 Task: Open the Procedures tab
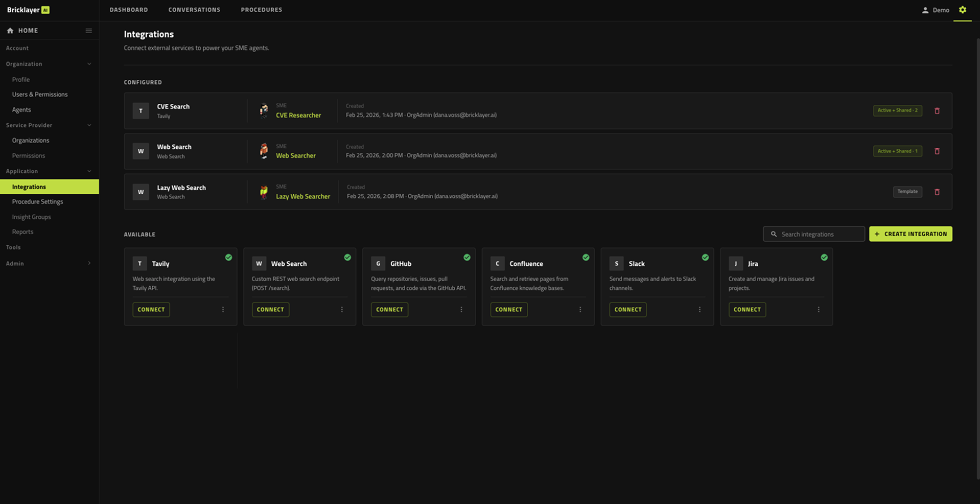coord(262,10)
